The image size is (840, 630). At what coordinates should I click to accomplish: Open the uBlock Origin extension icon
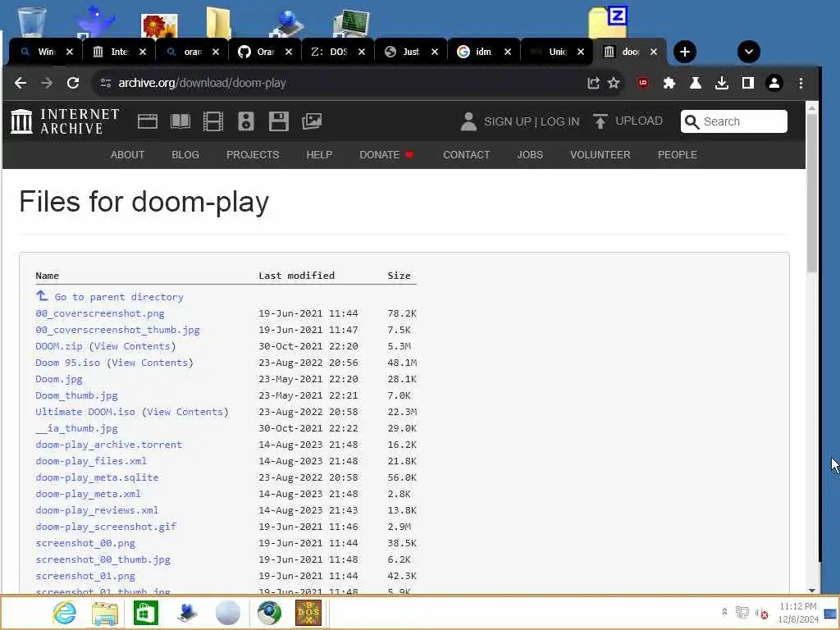(x=643, y=83)
